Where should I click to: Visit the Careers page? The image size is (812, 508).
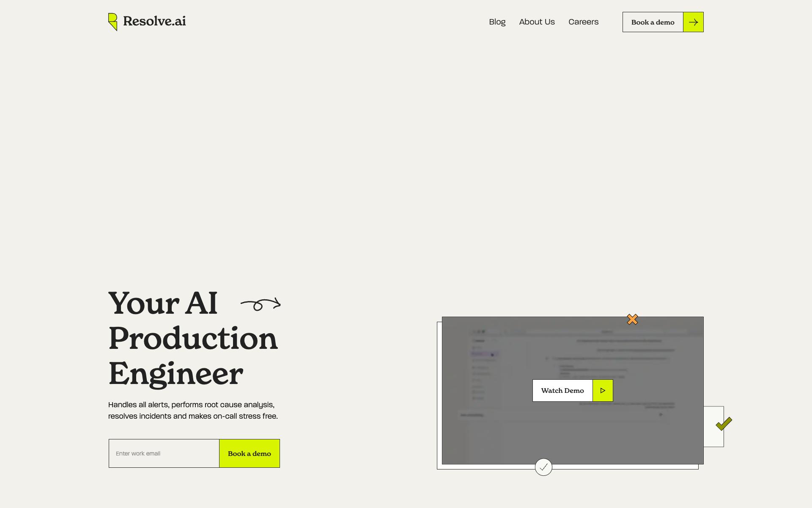point(583,22)
